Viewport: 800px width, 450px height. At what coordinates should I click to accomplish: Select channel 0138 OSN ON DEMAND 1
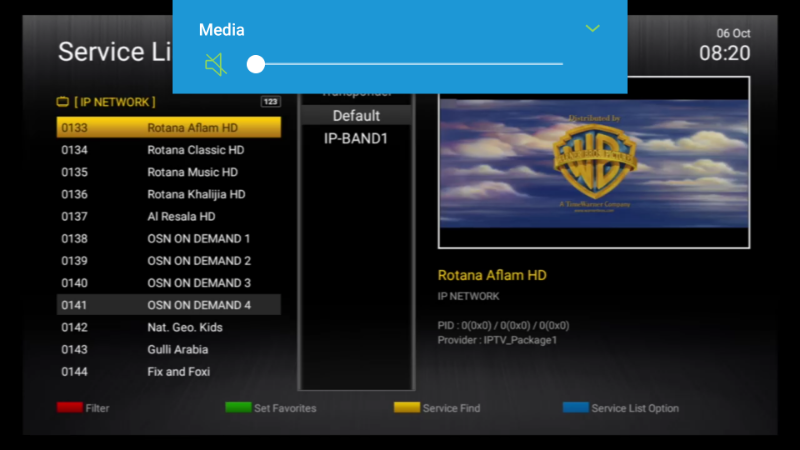168,239
